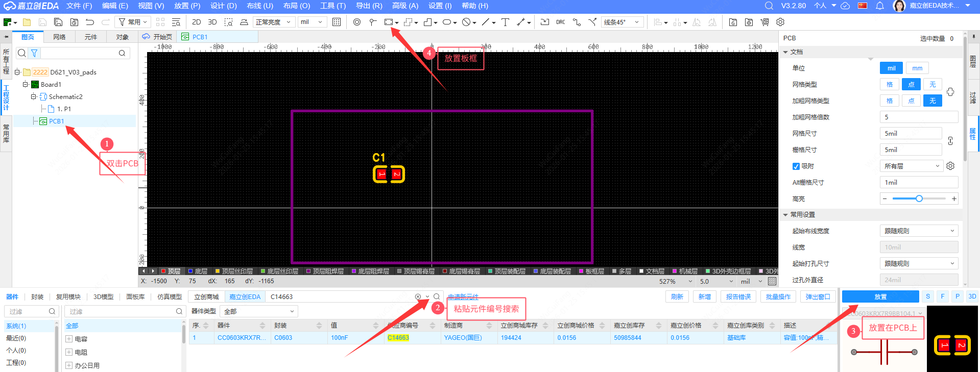Switch to 3D view in the toolbar
Image resolution: width=980 pixels, height=372 pixels.
tap(212, 22)
